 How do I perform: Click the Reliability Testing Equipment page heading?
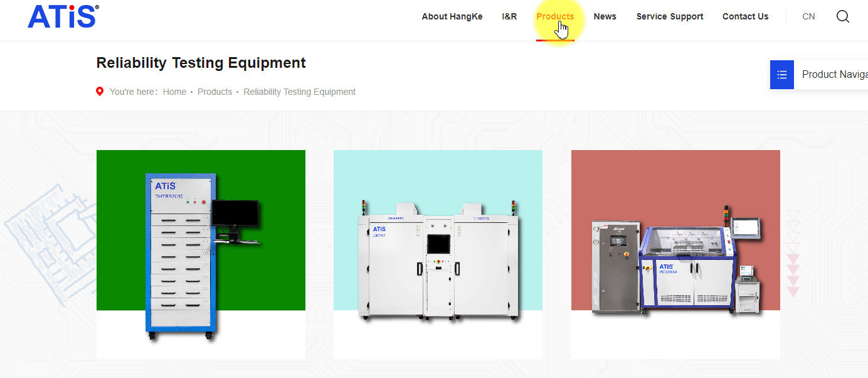(201, 63)
